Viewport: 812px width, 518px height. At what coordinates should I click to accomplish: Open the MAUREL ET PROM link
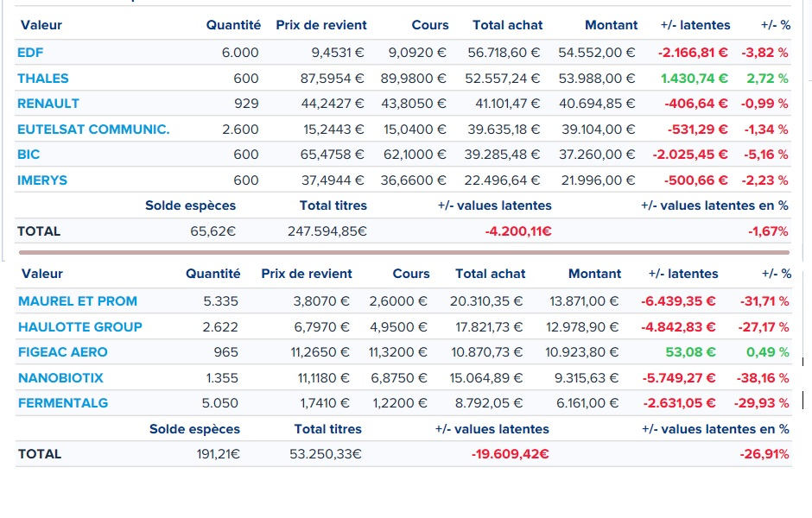[x=78, y=301]
